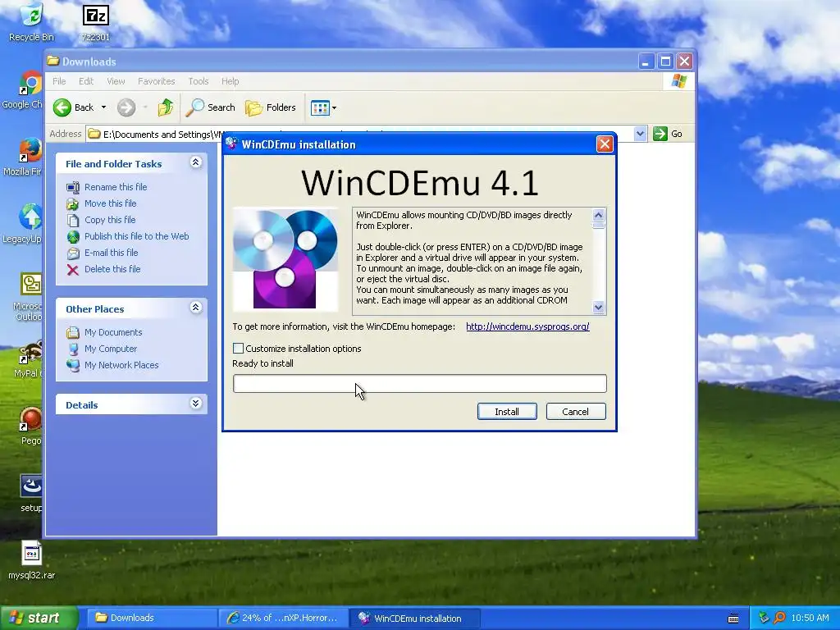Click the network tray icon
840x630 pixels.
point(764,618)
